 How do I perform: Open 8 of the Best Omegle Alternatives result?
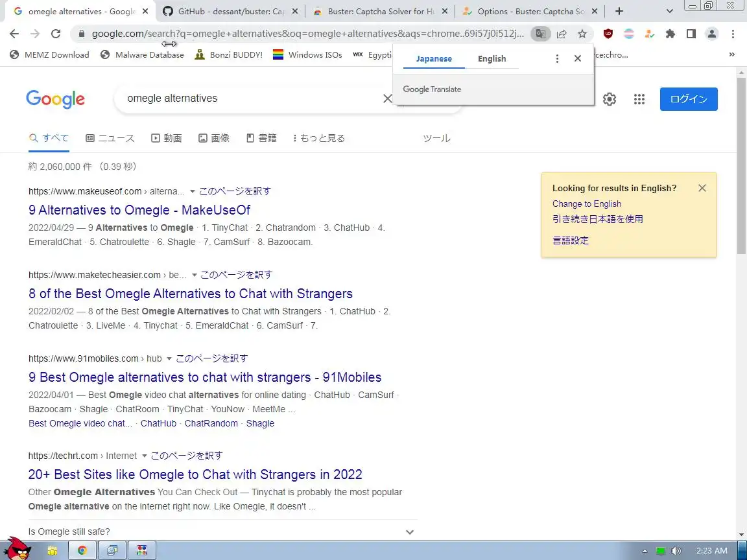point(191,294)
